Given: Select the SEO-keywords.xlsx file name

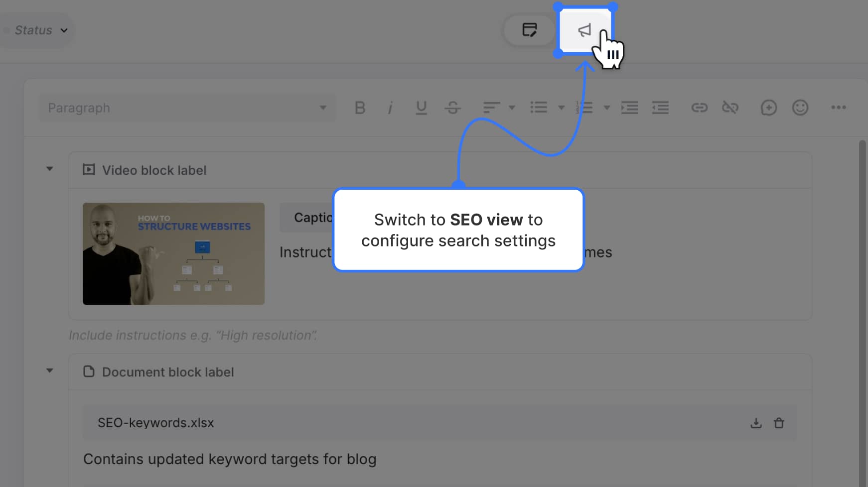Looking at the screenshot, I should tap(155, 423).
